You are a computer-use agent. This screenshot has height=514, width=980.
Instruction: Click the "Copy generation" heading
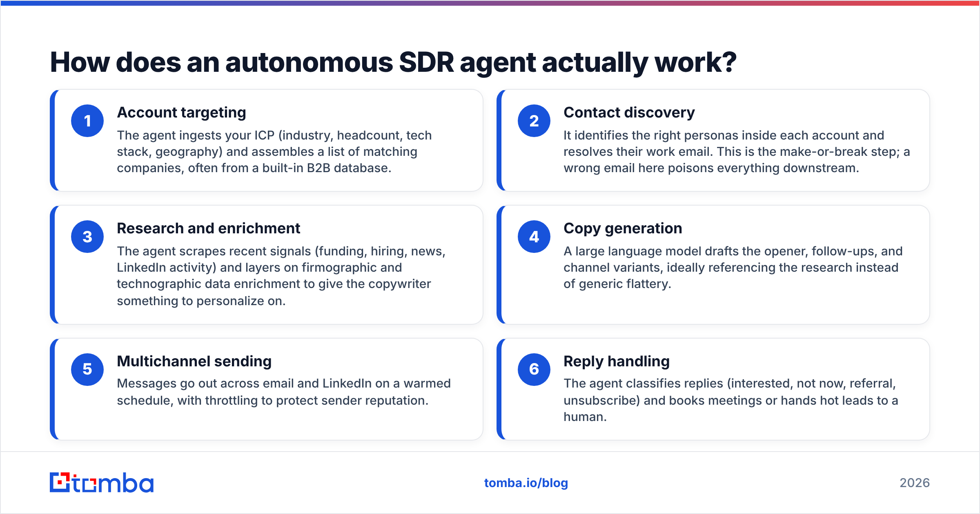tap(623, 228)
